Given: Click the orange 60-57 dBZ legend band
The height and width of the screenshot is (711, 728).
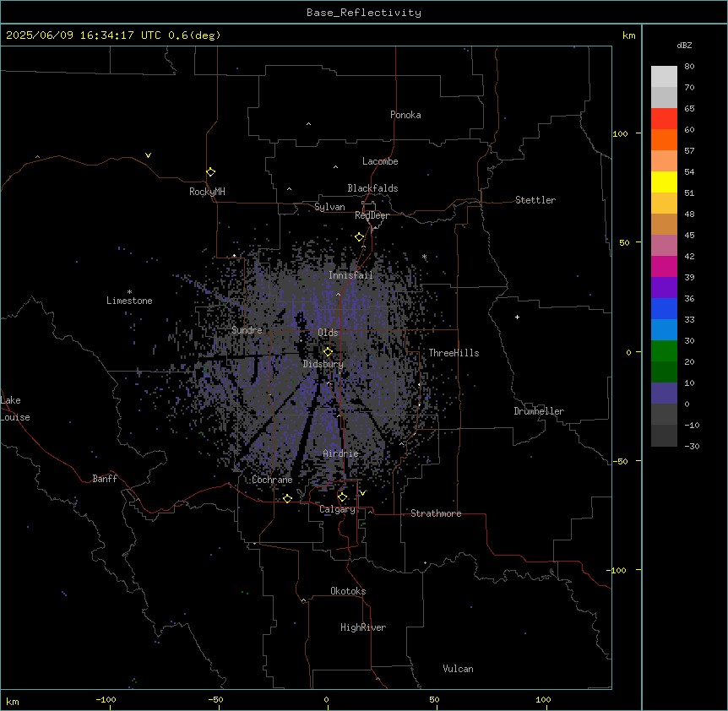Looking at the screenshot, I should [664, 139].
